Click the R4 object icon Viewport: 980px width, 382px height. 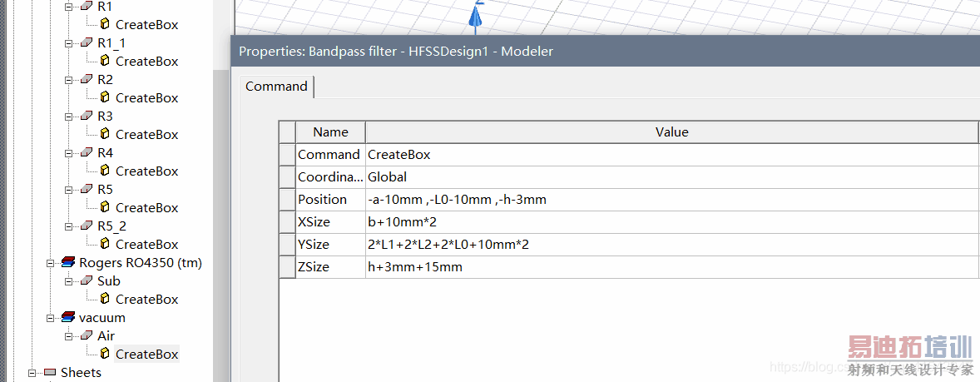[x=87, y=152]
